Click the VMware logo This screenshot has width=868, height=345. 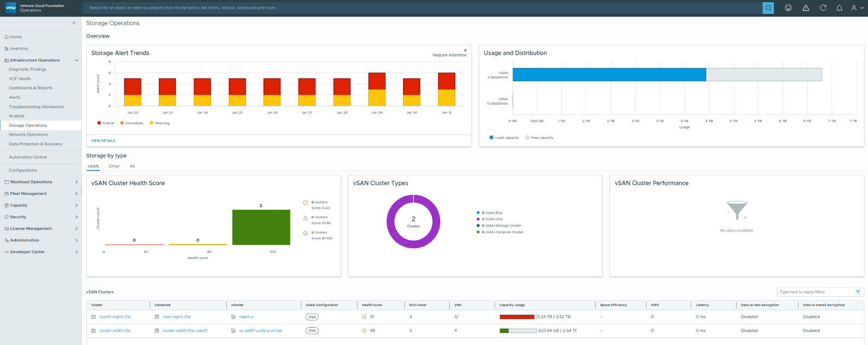tap(10, 8)
